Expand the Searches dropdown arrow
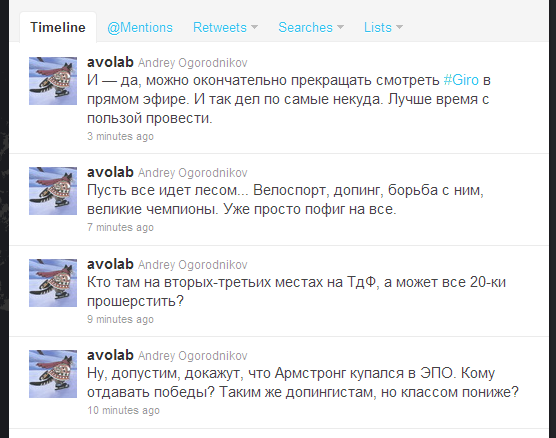556x438 pixels. (340, 27)
